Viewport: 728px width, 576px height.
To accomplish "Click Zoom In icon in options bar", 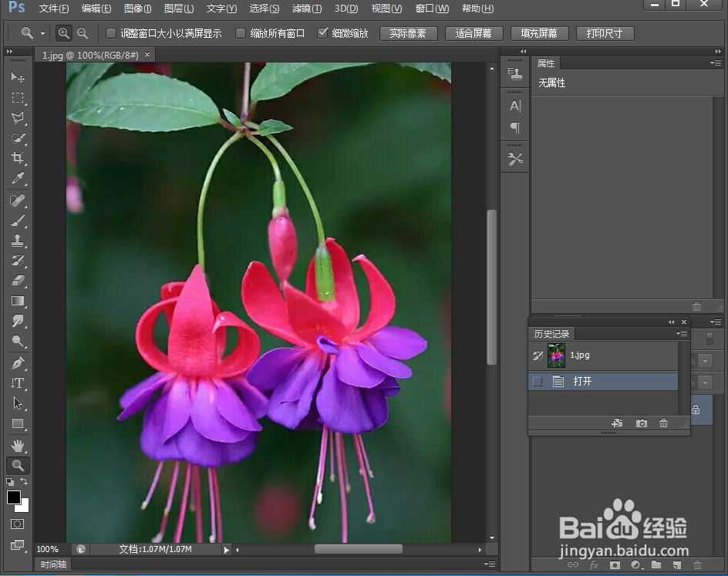I will pyautogui.click(x=63, y=33).
